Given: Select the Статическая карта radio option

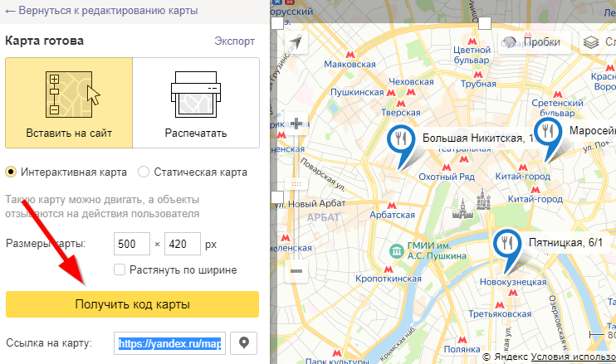Looking at the screenshot, I should 144,172.
